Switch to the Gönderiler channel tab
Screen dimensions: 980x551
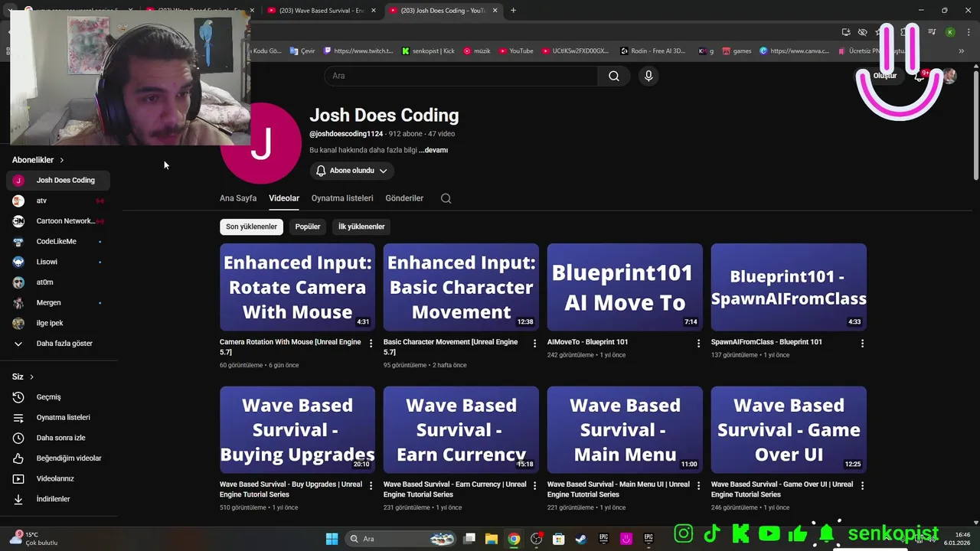(x=404, y=198)
